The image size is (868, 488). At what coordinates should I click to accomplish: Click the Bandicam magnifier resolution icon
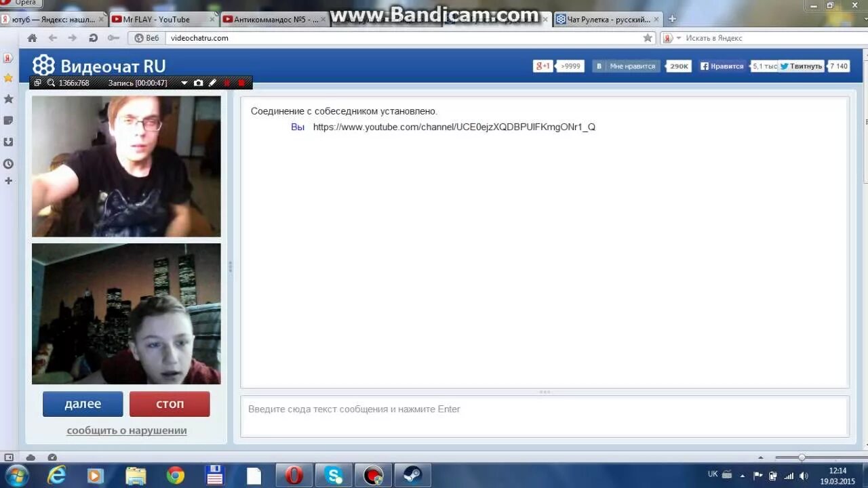51,83
